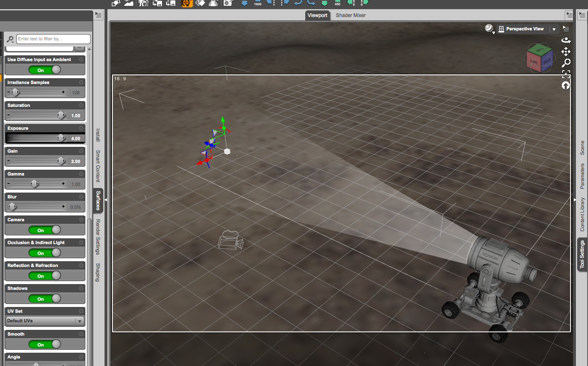Open the UV Set dropdown
Image resolution: width=588 pixels, height=366 pixels.
coord(45,321)
